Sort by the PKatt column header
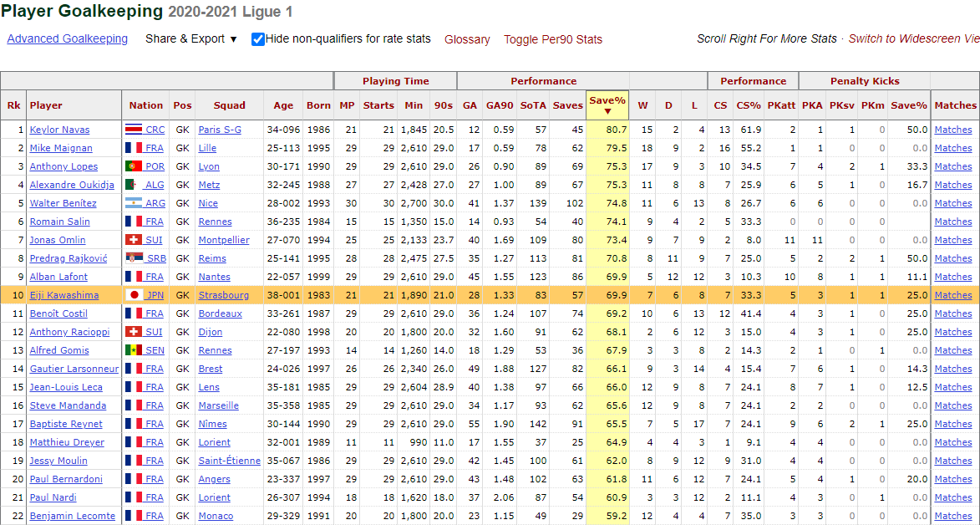980x525 pixels. (781, 105)
